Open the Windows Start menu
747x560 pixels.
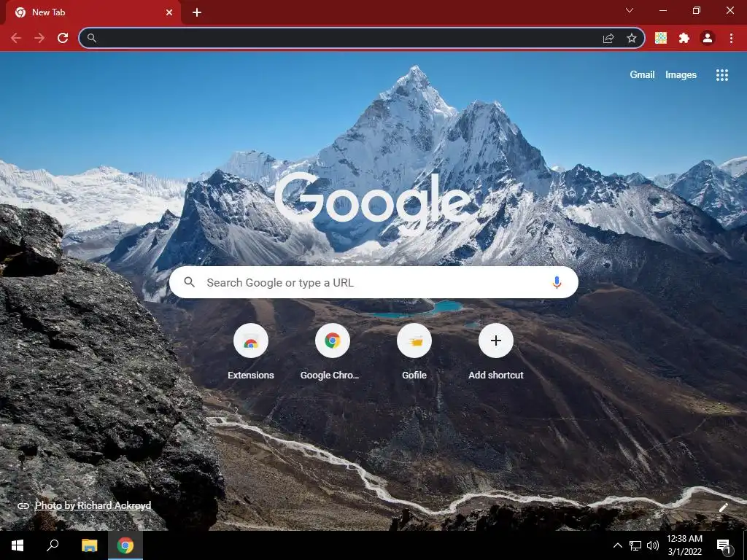[18, 545]
